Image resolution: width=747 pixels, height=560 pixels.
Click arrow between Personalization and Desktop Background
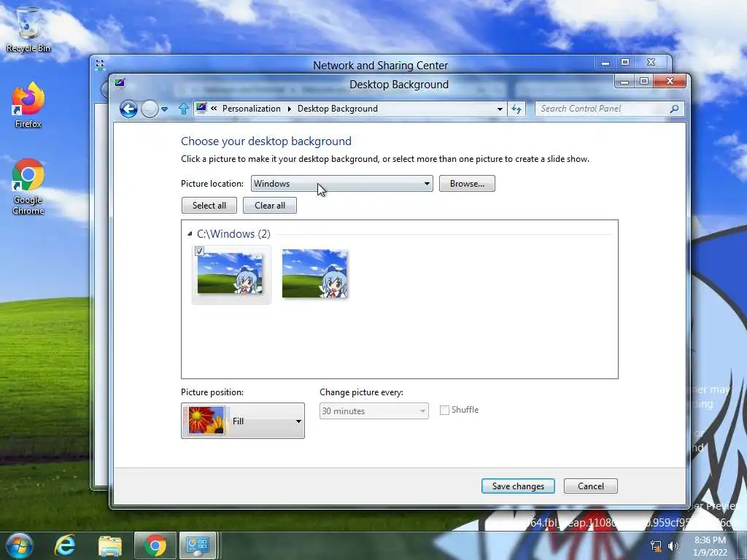[x=289, y=109]
